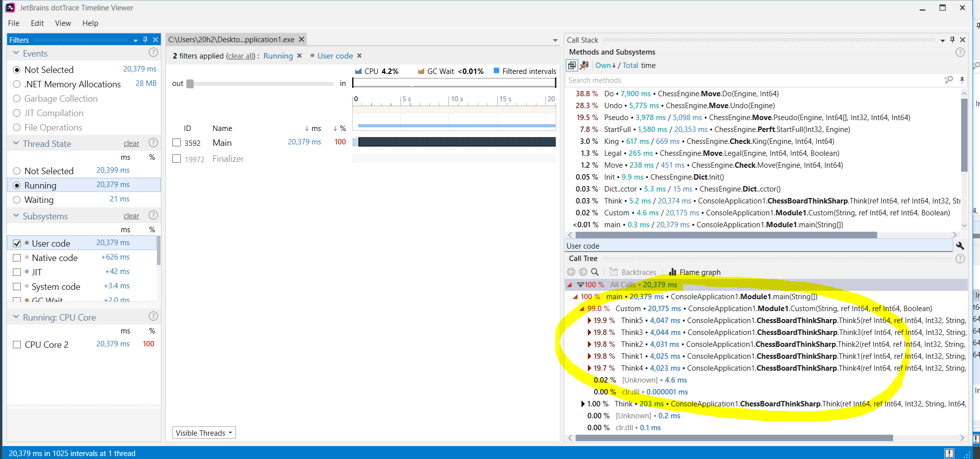Open the Subsystems help icon
The height and width of the screenshot is (459, 980).
click(x=153, y=215)
